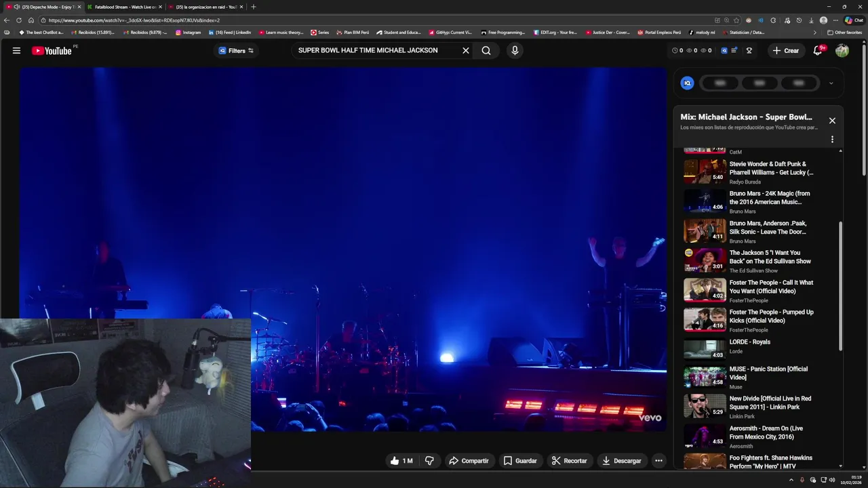Open a new browser tab

(x=254, y=7)
